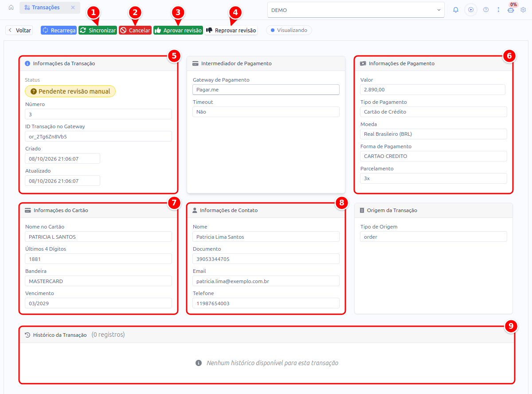Click the "Pendente revisão manual" status text
This screenshot has height=394, width=532.
74,91
